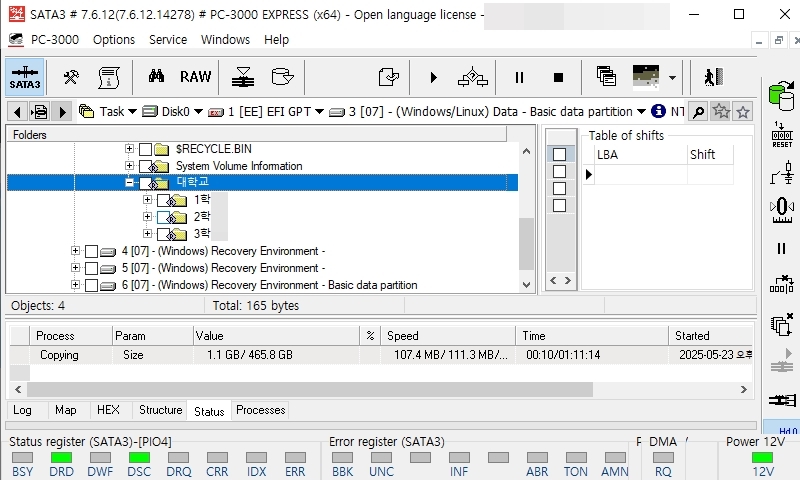This screenshot has height=480, width=800.
Task: Open the Task dropdown in path bar
Action: pyautogui.click(x=132, y=111)
